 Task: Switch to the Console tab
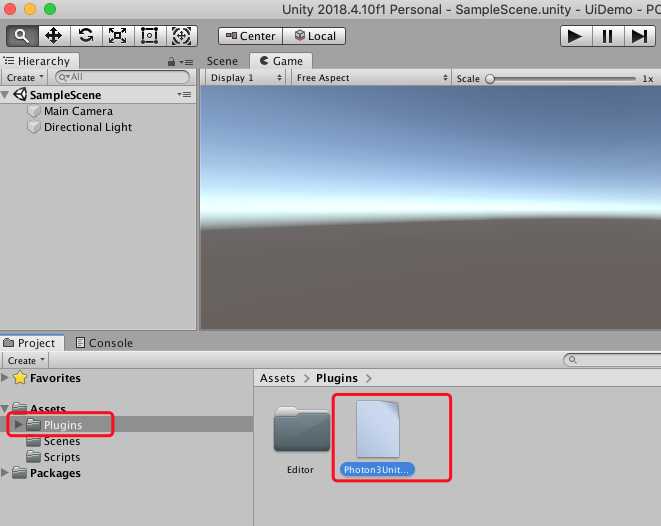(x=104, y=343)
